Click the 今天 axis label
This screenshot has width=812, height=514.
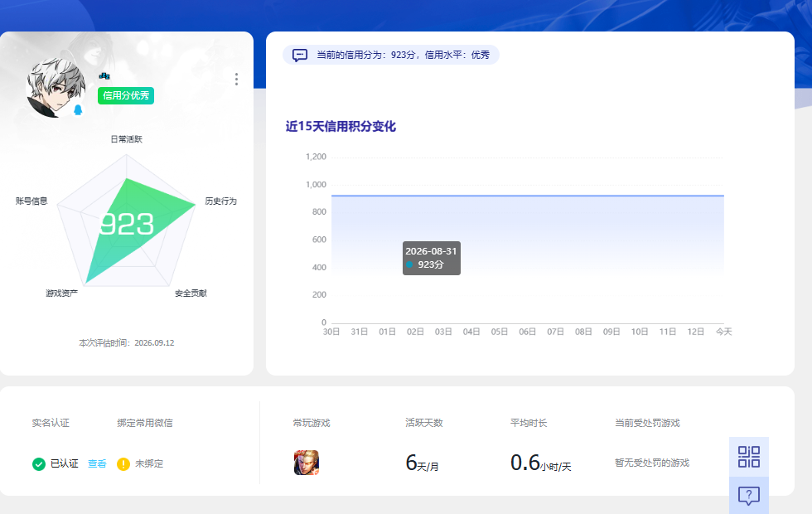pyautogui.click(x=723, y=332)
